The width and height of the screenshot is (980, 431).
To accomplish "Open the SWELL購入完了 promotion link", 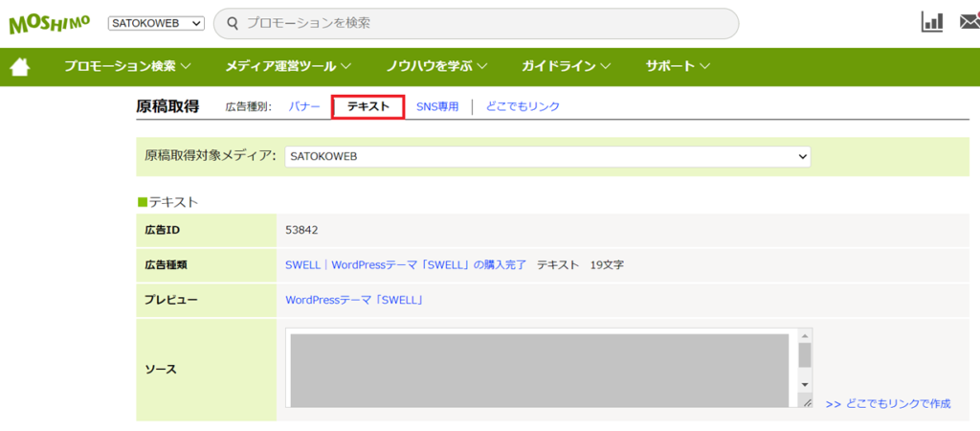I will (x=406, y=264).
